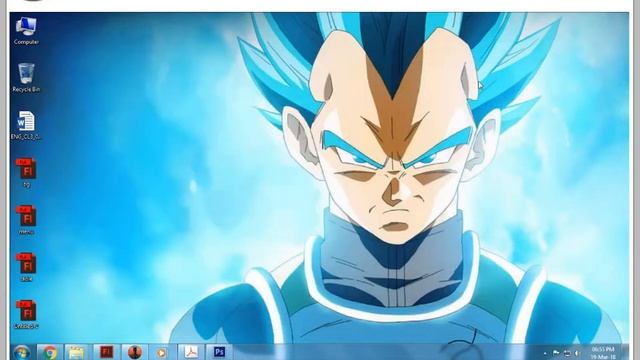Open Windows Media Player taskbar icon
This screenshot has height=360, width=640.
(162, 352)
